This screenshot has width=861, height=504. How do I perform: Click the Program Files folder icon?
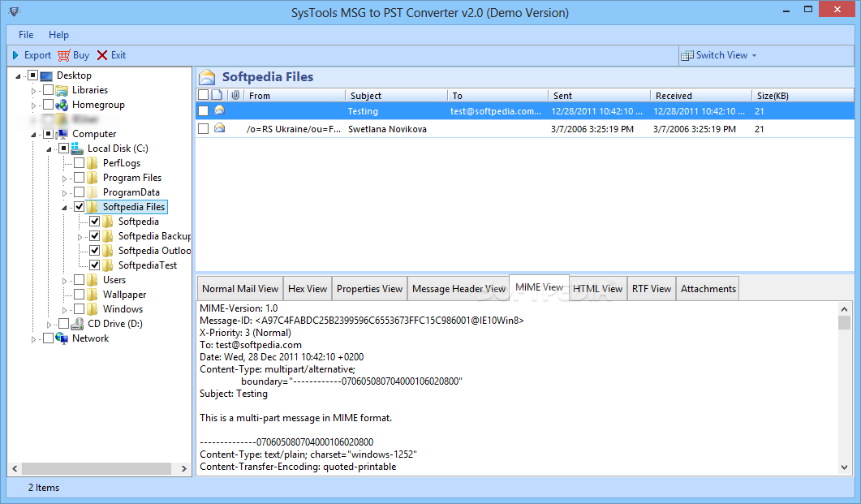click(x=93, y=178)
